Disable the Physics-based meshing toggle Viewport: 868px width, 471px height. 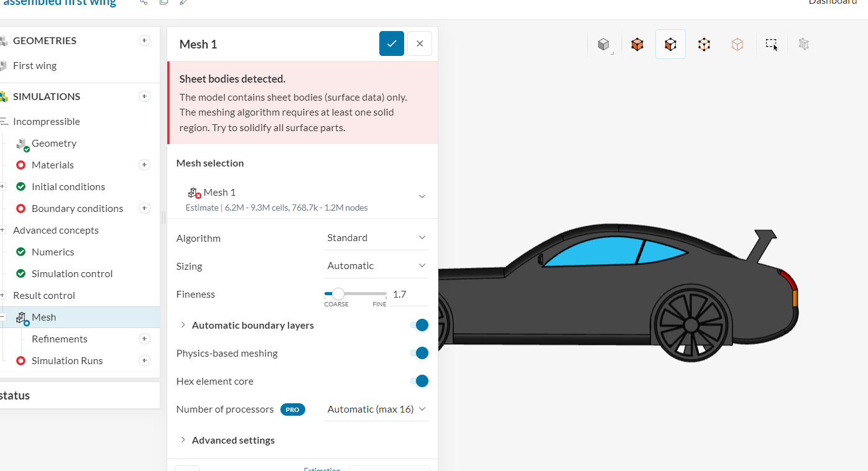click(x=422, y=353)
